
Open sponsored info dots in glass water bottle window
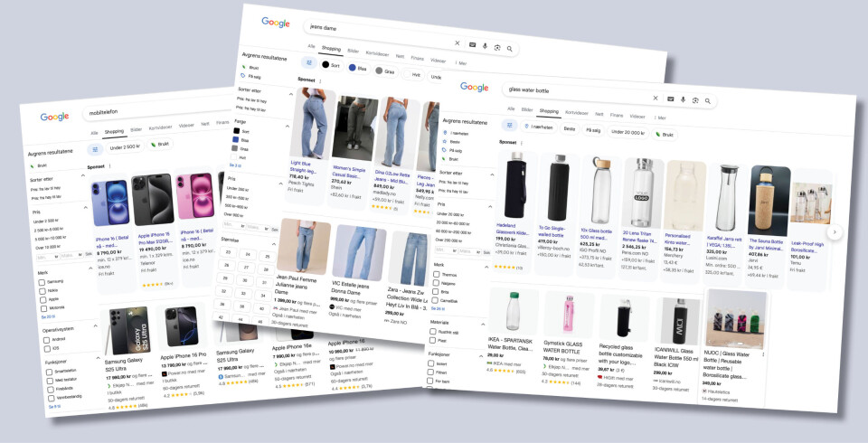click(522, 143)
